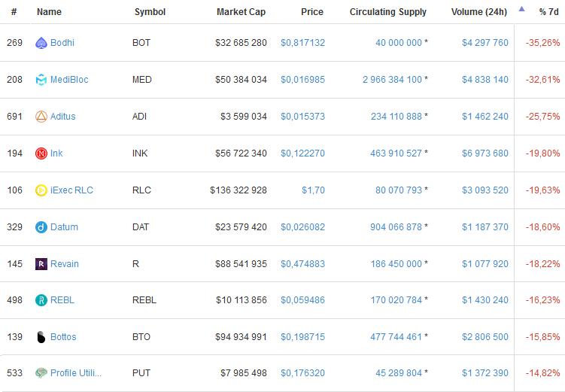Image resolution: width=565 pixels, height=392 pixels.
Task: Click Datum volume $1 187 370
Action: click(x=485, y=227)
